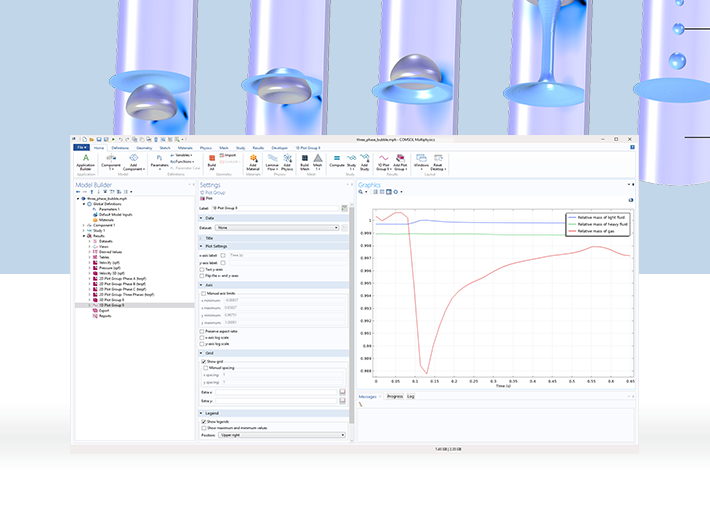Click the Build Mesh icon
Image resolution: width=710 pixels, height=523 pixels.
click(x=305, y=158)
